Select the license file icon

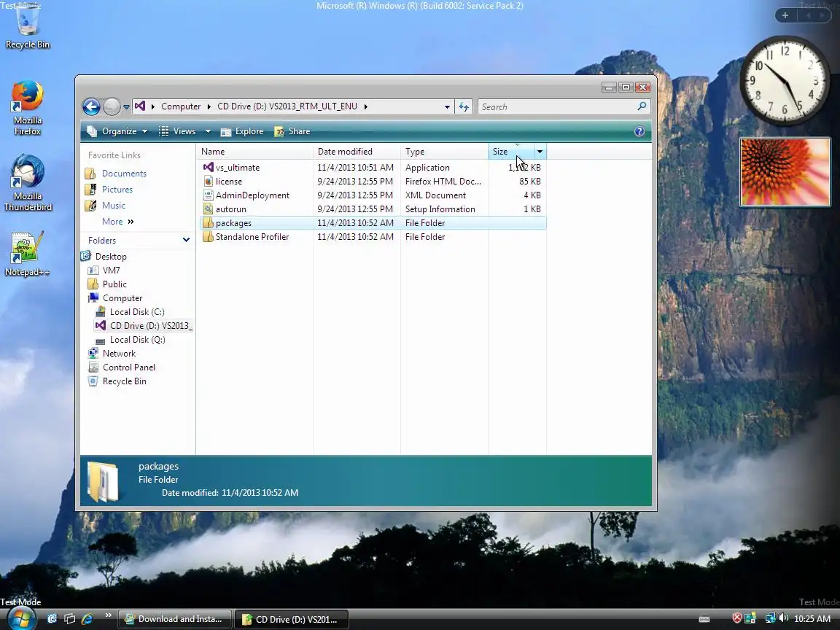tap(209, 181)
